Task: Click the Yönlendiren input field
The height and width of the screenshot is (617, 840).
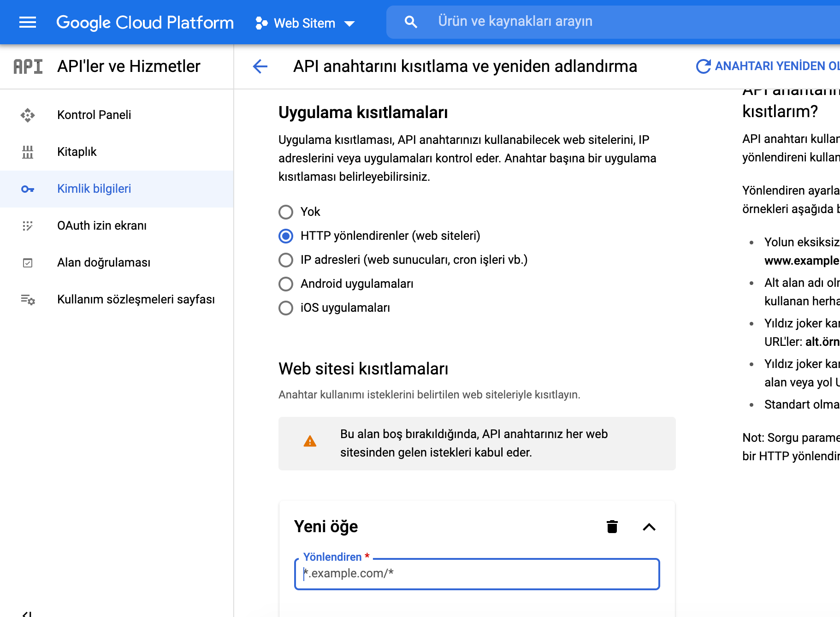Action: 477,574
